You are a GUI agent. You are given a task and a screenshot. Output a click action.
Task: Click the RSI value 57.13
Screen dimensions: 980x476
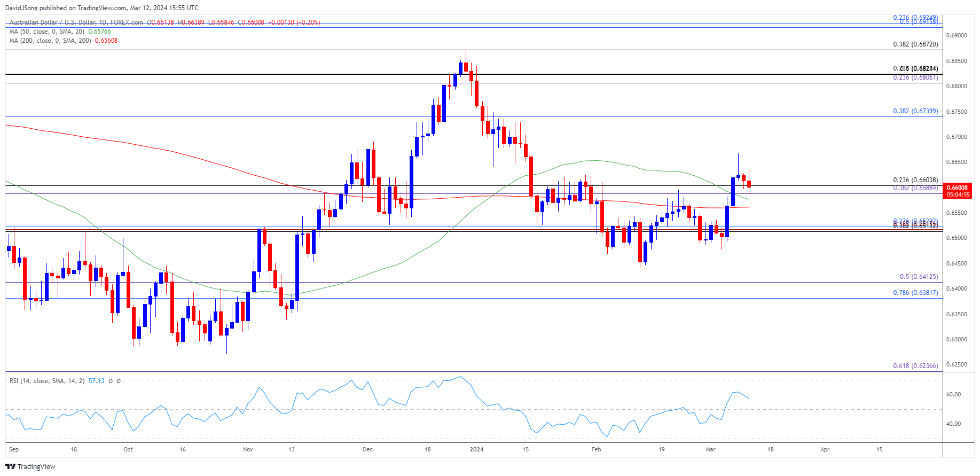pyautogui.click(x=96, y=381)
